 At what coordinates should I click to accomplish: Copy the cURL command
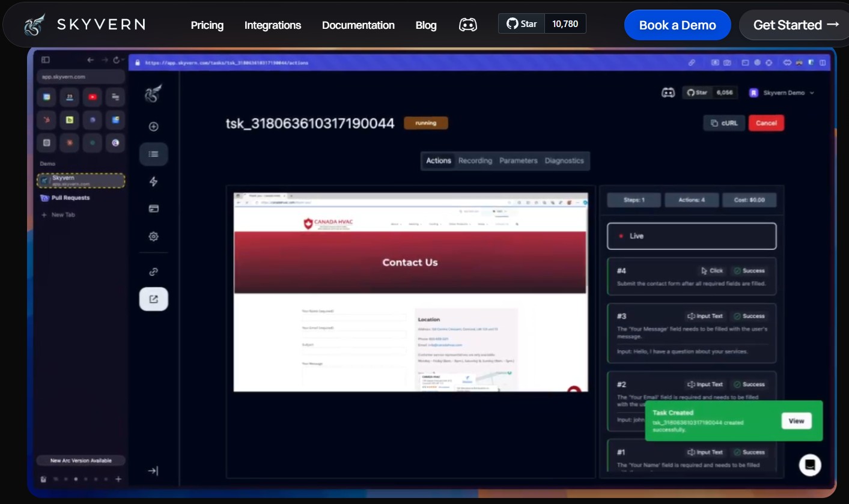pos(724,123)
